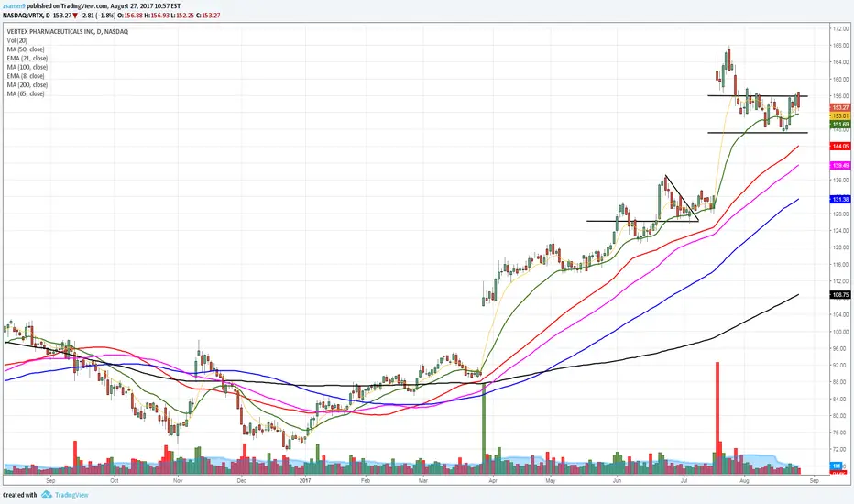The image size is (854, 504).
Task: Click the 160.00 price axis tick
Action: 840,79
